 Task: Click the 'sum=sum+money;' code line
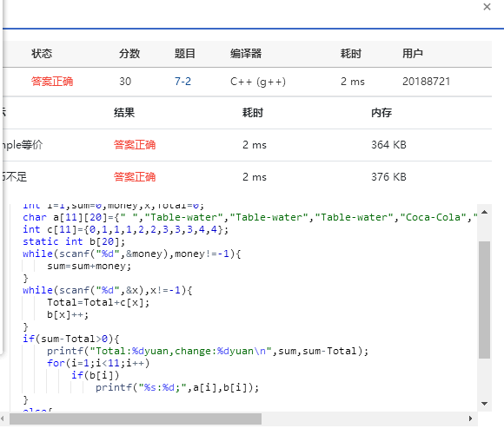click(x=89, y=266)
